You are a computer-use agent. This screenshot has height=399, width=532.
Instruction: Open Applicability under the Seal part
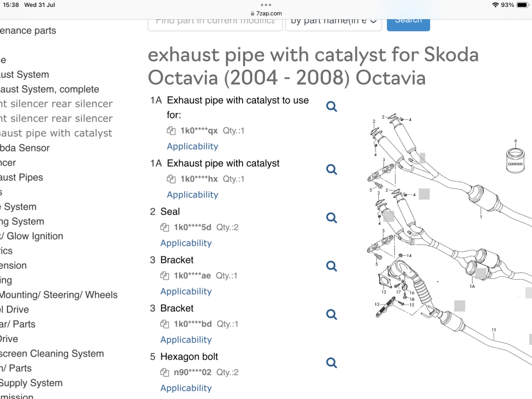[186, 243]
